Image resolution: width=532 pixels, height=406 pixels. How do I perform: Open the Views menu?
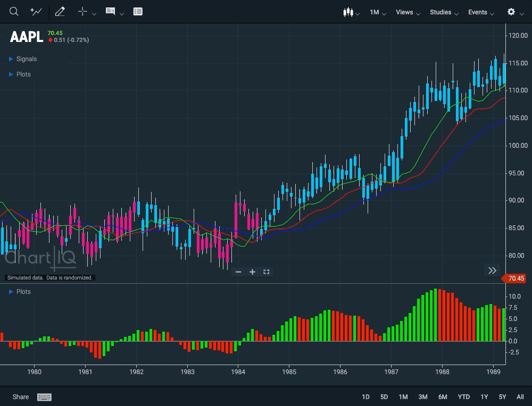[408, 13]
